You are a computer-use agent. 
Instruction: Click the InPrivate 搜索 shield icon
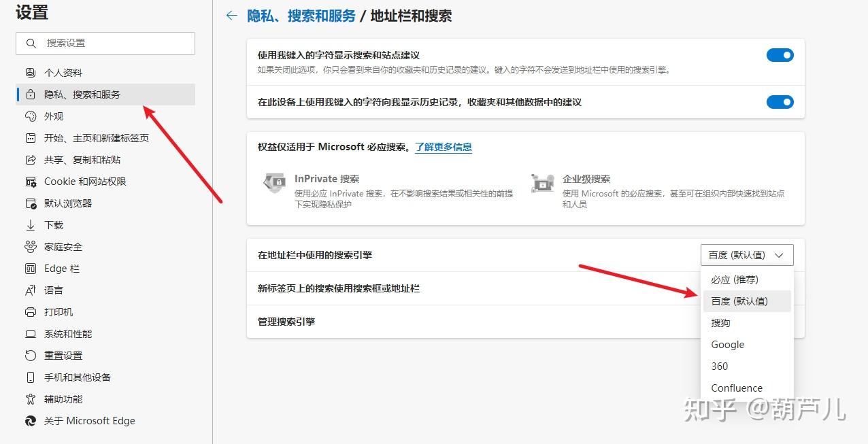click(x=274, y=183)
